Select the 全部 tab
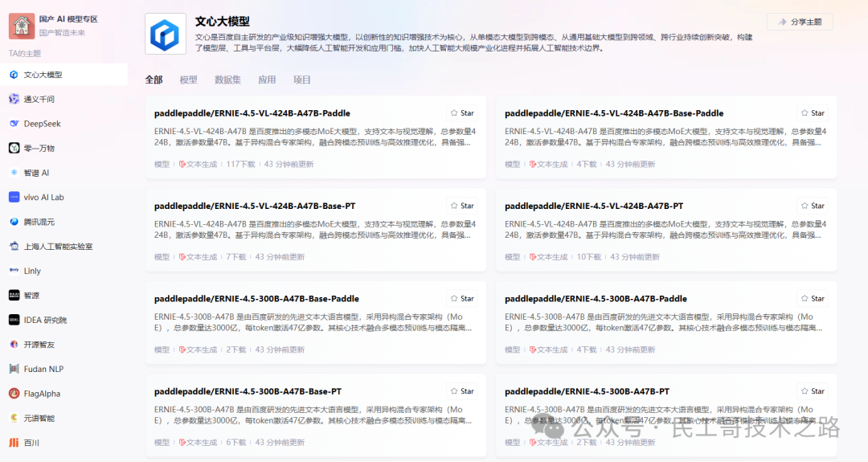The width and height of the screenshot is (868, 462). 154,80
